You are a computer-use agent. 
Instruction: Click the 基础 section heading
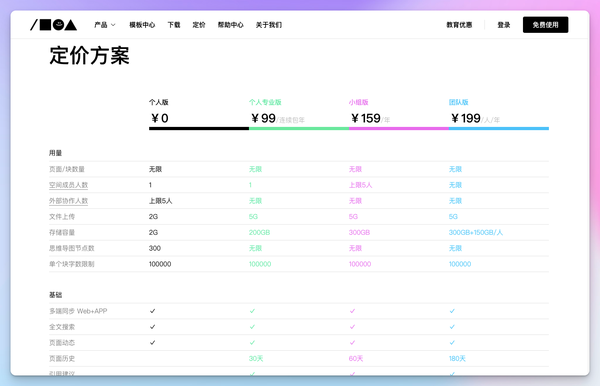click(x=55, y=295)
